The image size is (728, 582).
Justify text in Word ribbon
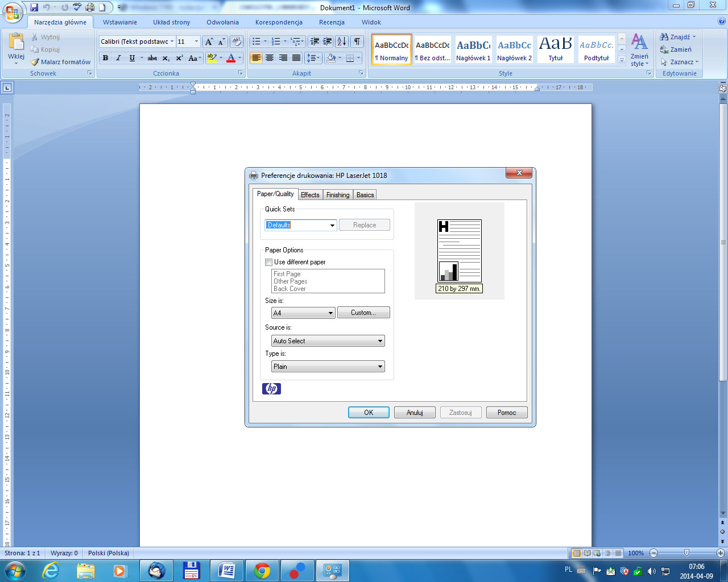[296, 58]
